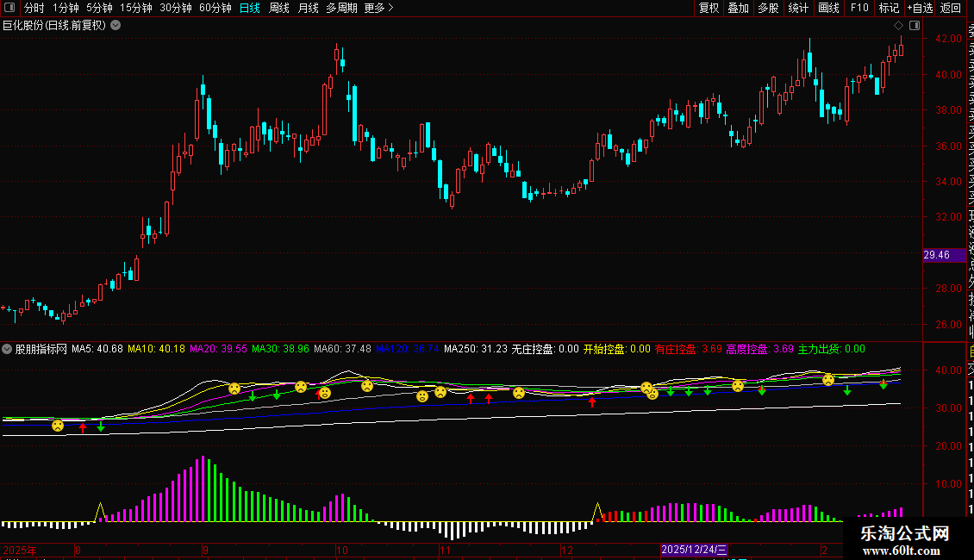974x560 pixels.
Task: Switch to 分时 intraday view
Action: tap(34, 8)
